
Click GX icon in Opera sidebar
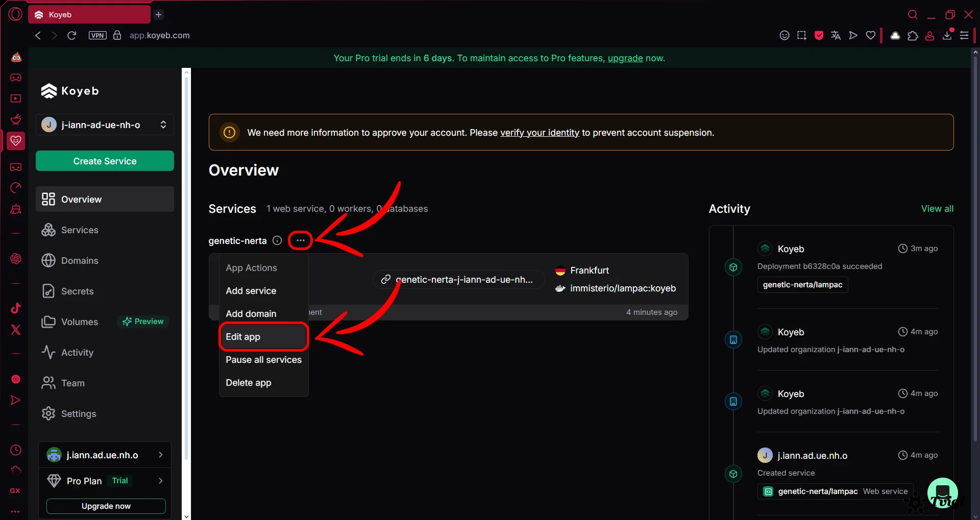pos(15,490)
